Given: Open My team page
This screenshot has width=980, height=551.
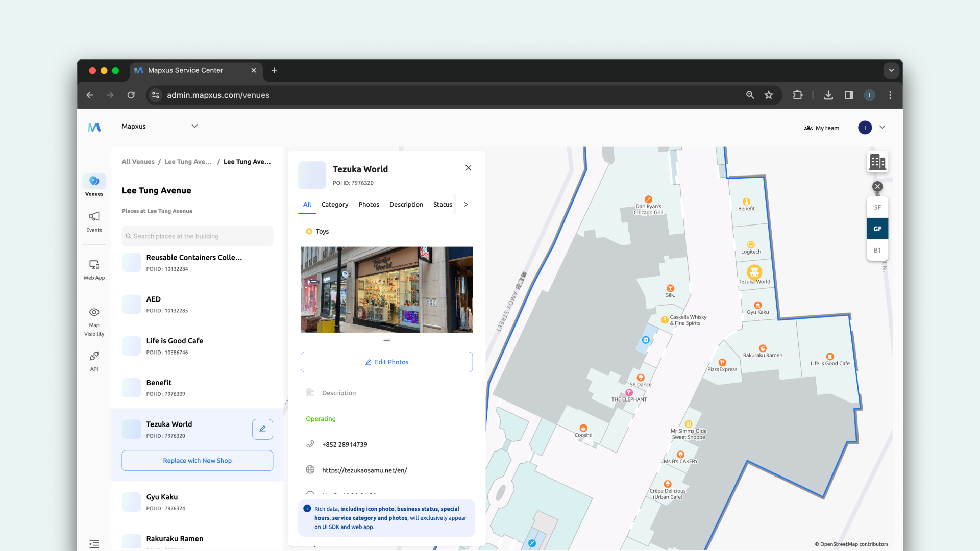Looking at the screenshot, I should pyautogui.click(x=822, y=128).
